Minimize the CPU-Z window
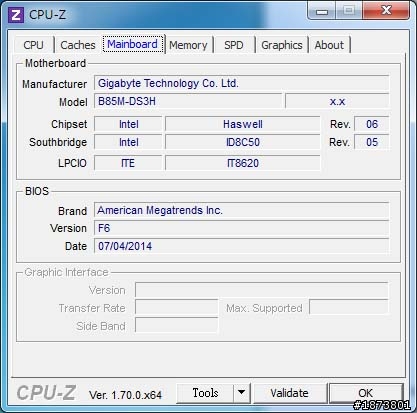417x413 pixels. click(x=321, y=11)
